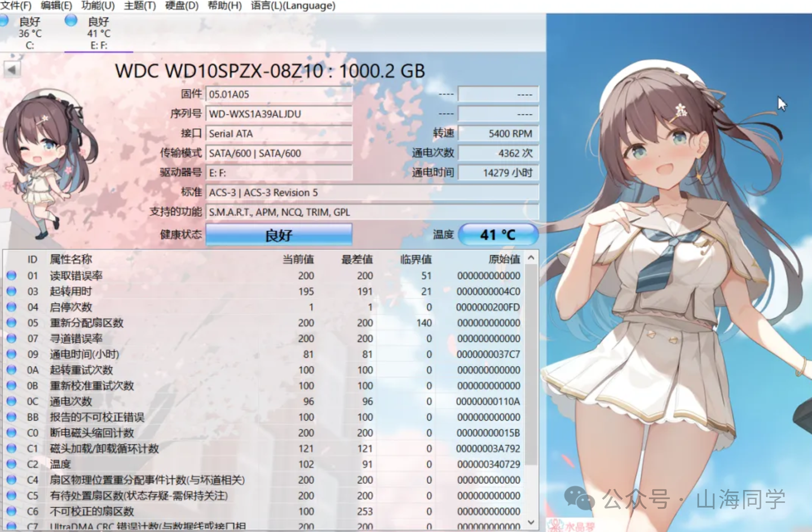Click the status dot for row 04 启停次数
The image size is (812, 532).
[11, 307]
